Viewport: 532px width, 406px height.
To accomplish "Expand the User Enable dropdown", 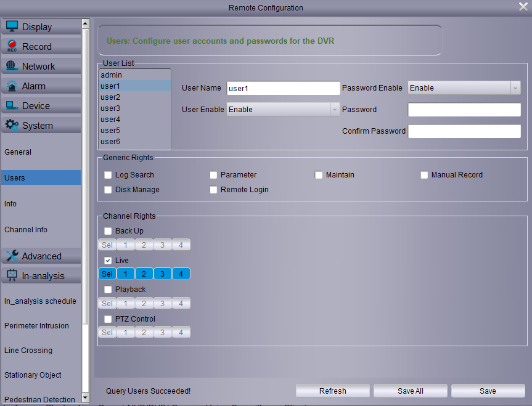I will point(284,110).
